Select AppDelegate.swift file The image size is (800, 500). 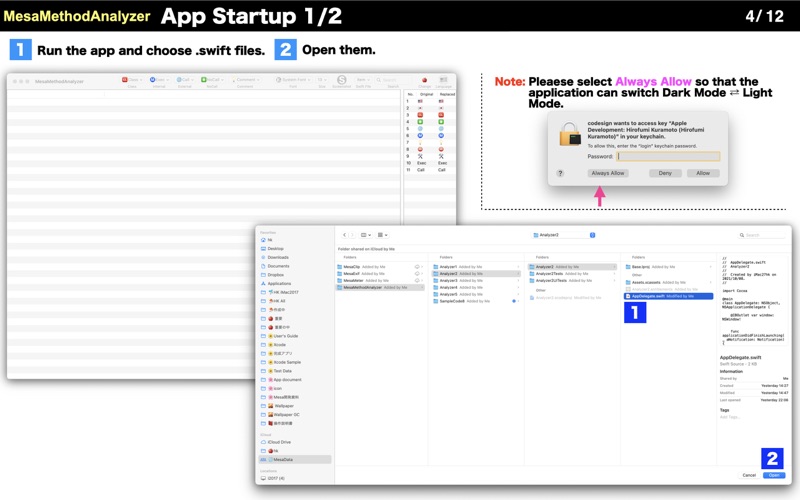tap(668, 296)
